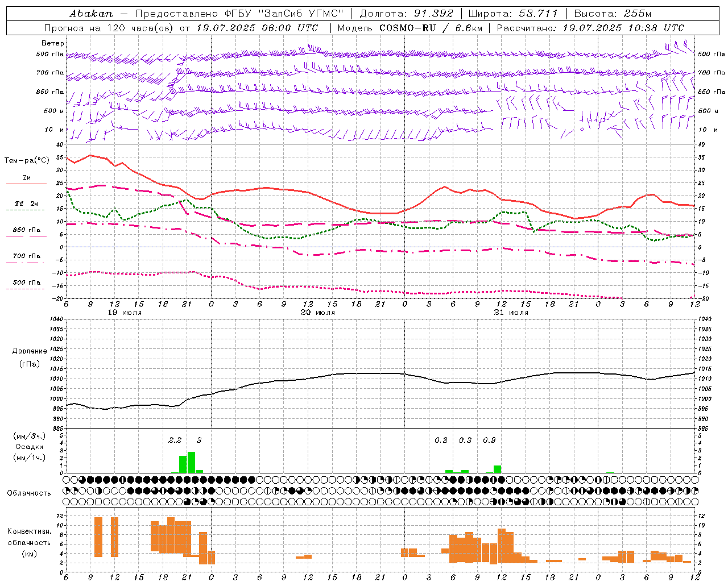Click the "(мм/3ч.)" precipitation unit label
728x582 pixels.
tap(30, 436)
